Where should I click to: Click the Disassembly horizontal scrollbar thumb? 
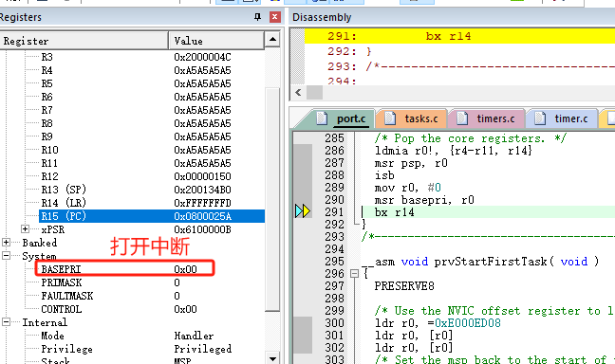pyautogui.click(x=314, y=93)
